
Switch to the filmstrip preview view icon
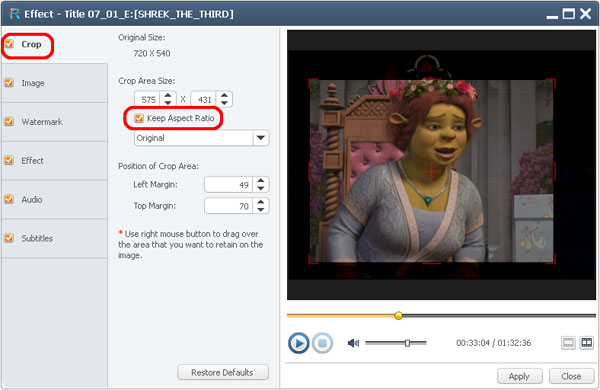pos(586,343)
